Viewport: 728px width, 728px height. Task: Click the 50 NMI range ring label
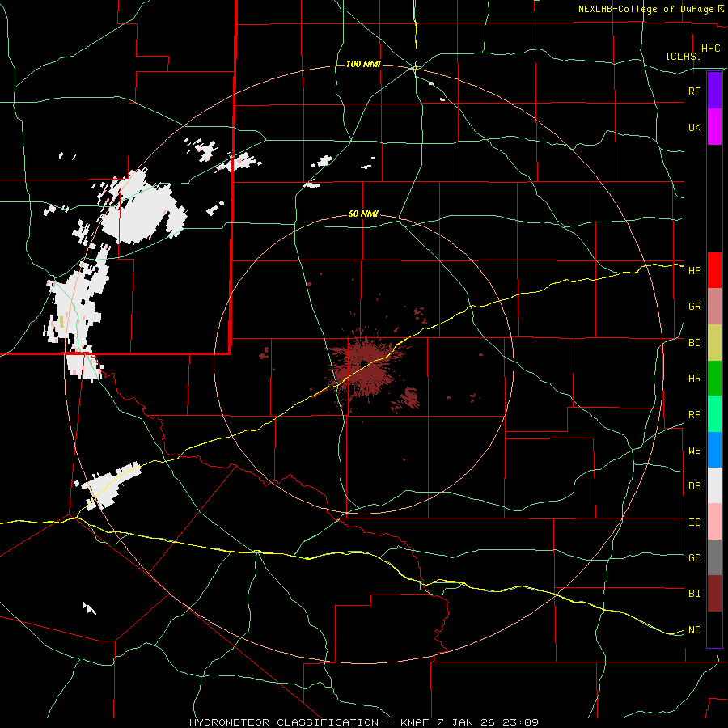pos(363,214)
